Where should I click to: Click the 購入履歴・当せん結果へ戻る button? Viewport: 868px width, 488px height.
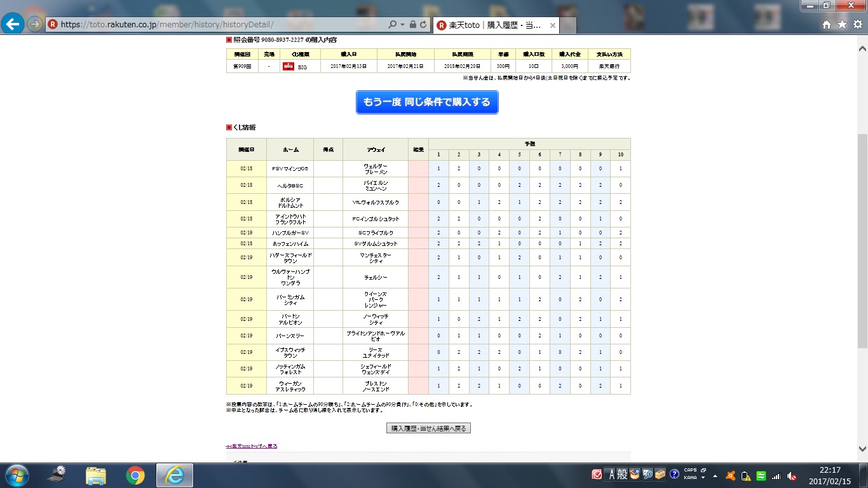point(428,428)
